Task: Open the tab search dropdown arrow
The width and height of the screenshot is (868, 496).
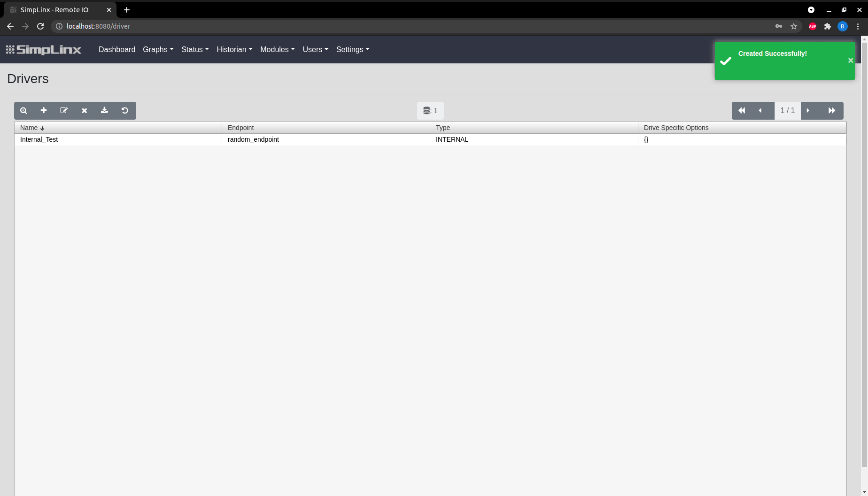Action: click(x=811, y=10)
